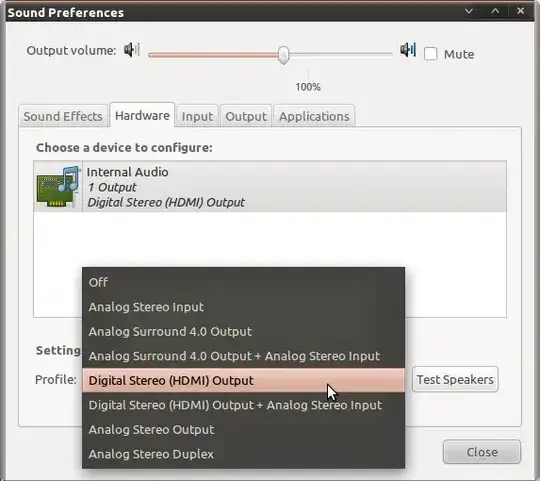Screen dimensions: 540x481
Task: Click the high volume speaker icon
Action: [x=408, y=50]
